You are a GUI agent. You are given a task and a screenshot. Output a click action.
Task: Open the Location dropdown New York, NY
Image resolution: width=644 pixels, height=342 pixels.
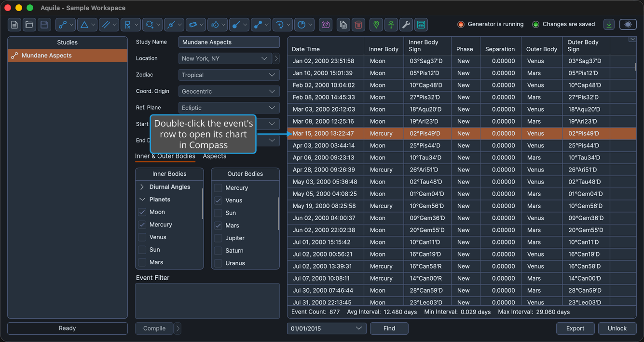coord(225,58)
